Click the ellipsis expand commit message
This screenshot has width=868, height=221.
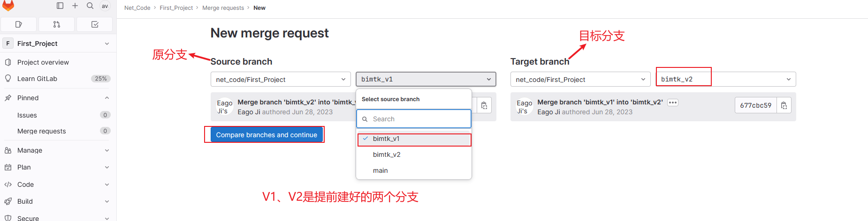(673, 103)
